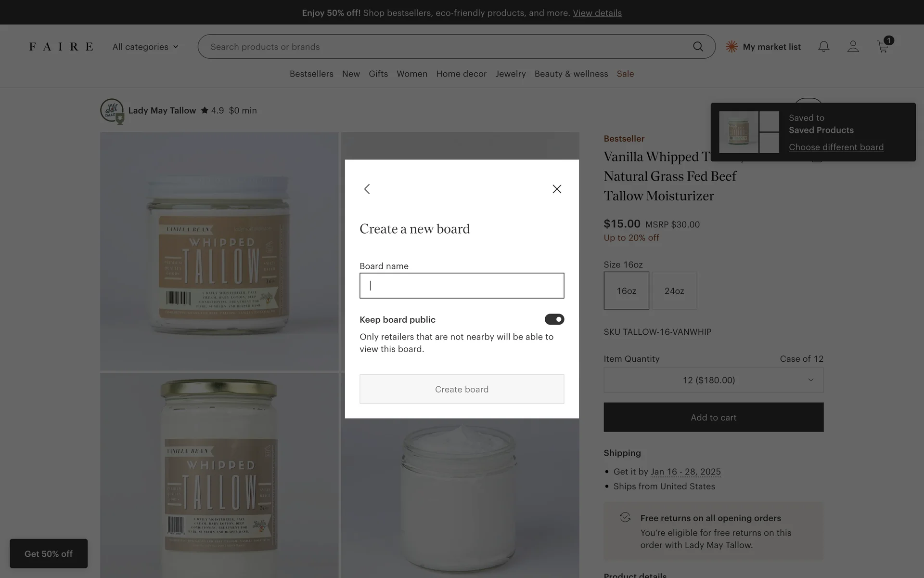Close the Create a new board dialog
Screen dimensions: 924x578
pos(557,189)
